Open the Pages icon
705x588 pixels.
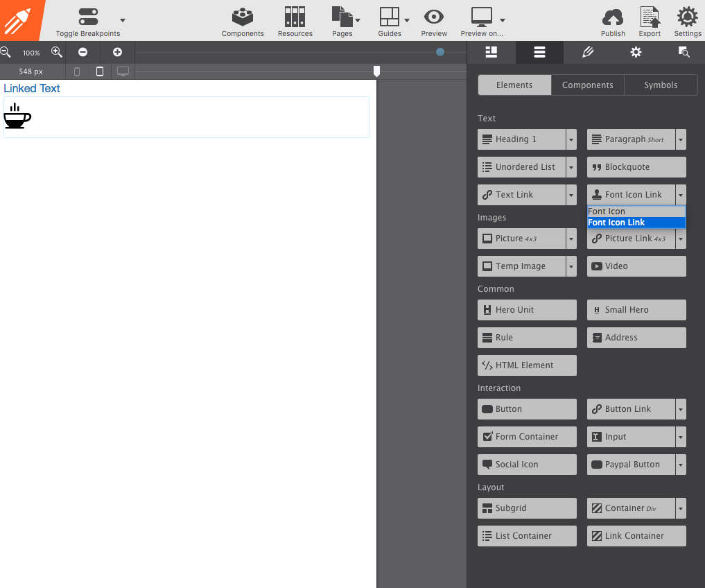pos(342,17)
